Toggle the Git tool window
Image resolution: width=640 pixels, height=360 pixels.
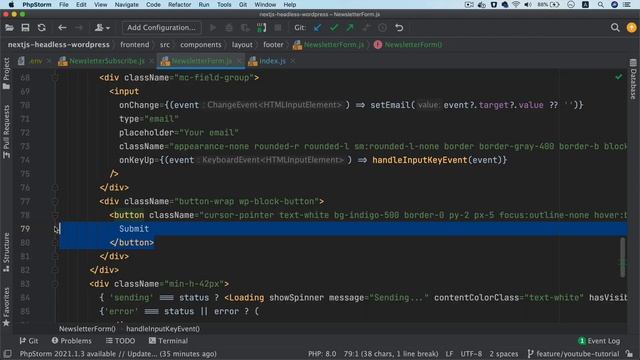point(29,341)
